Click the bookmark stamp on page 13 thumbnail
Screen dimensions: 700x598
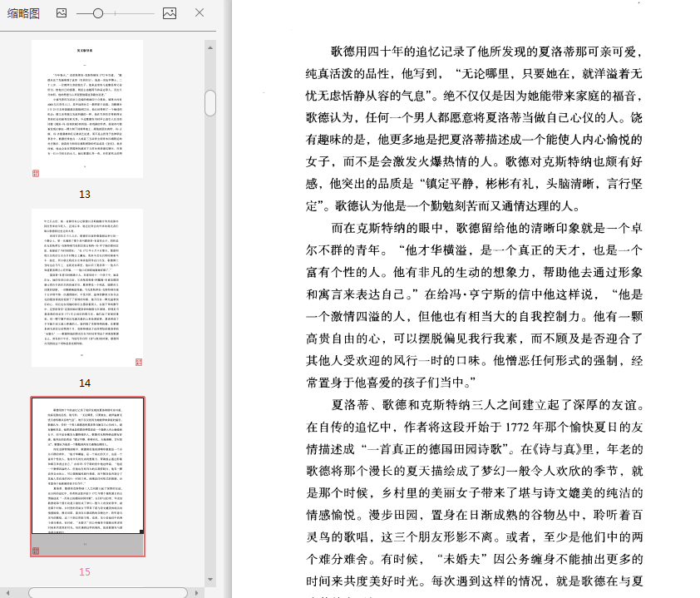pyautogui.click(x=36, y=173)
